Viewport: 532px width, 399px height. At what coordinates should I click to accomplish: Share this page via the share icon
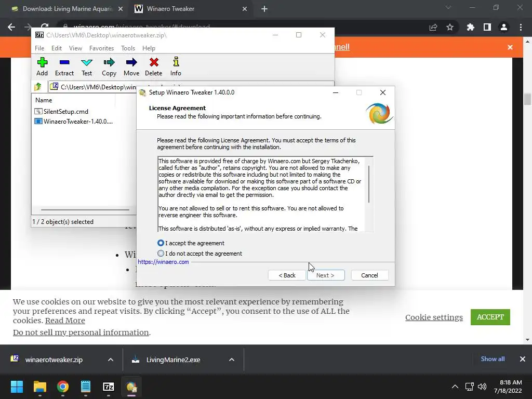433,27
